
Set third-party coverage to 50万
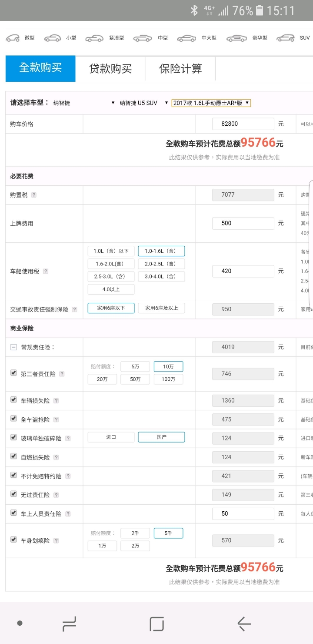(135, 379)
